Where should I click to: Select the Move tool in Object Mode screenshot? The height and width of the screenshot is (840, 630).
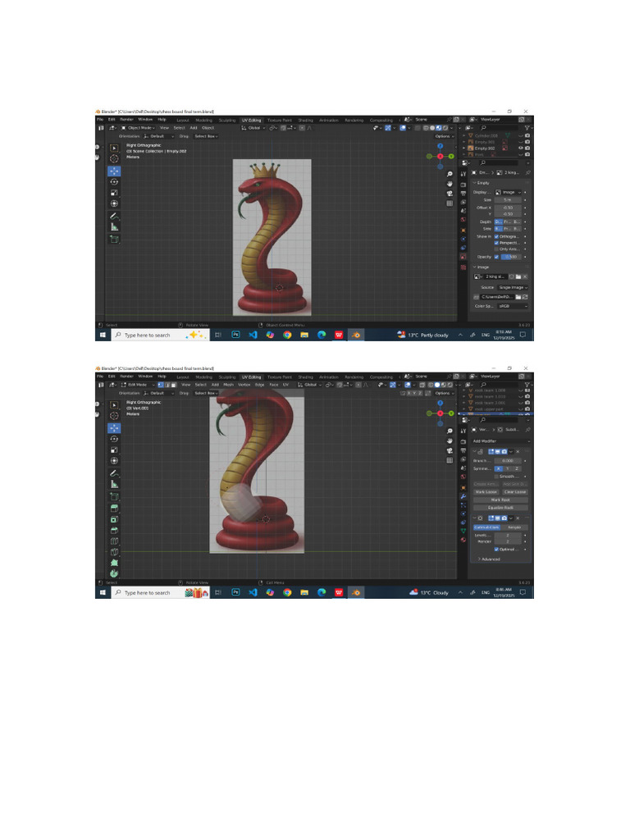[114, 171]
